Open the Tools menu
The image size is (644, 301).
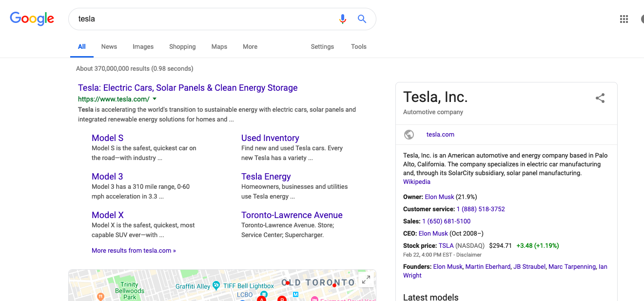tap(359, 47)
